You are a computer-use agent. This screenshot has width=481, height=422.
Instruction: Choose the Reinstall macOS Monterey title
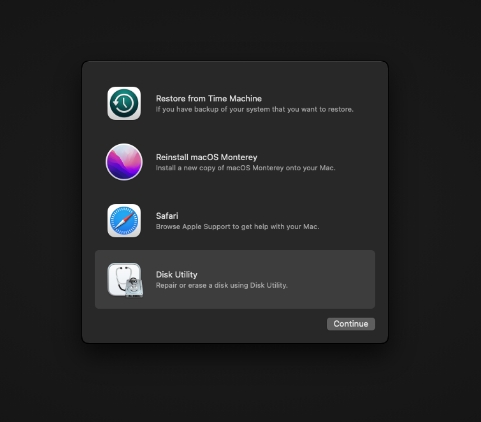tap(206, 157)
